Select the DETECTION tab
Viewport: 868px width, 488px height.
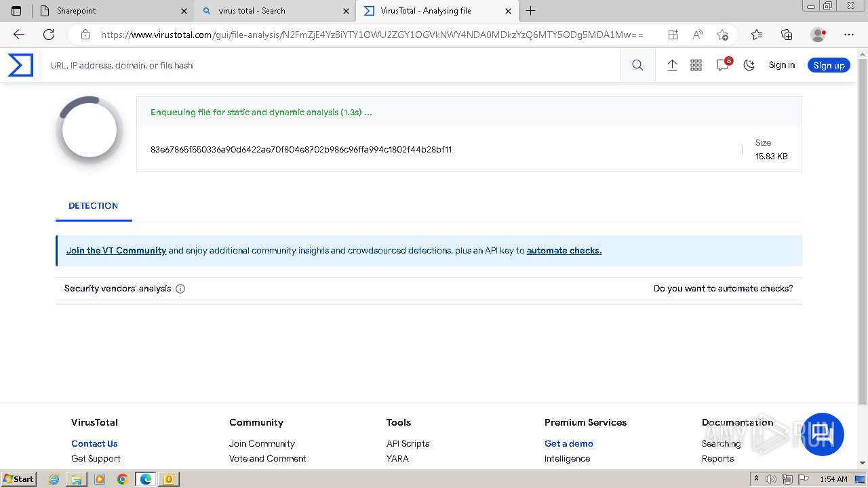click(x=94, y=206)
